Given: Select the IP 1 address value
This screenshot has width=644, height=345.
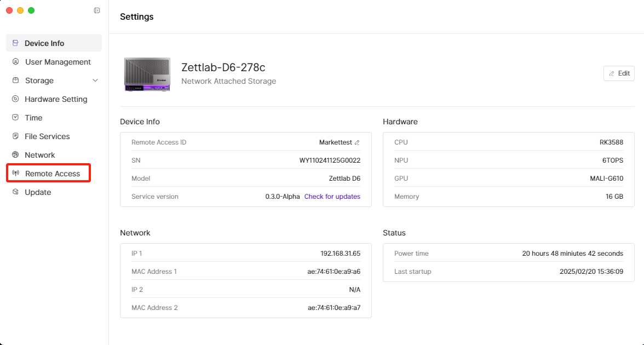Looking at the screenshot, I should tap(340, 254).
